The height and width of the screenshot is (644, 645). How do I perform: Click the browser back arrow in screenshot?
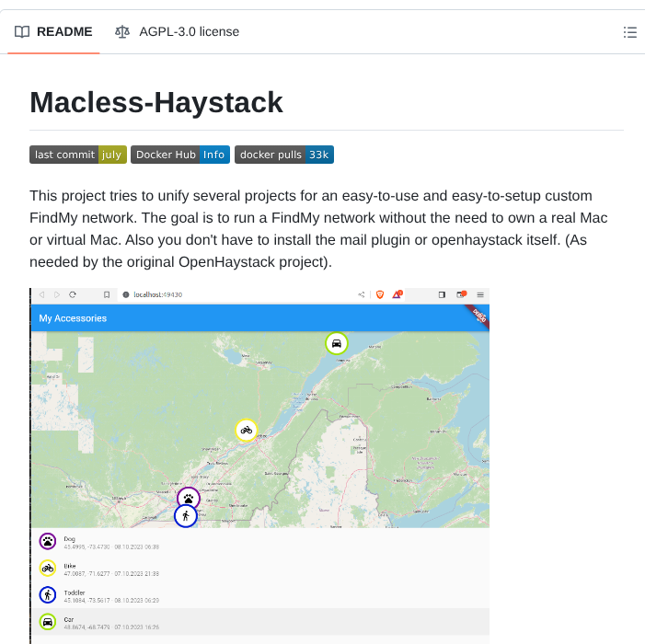click(x=41, y=294)
